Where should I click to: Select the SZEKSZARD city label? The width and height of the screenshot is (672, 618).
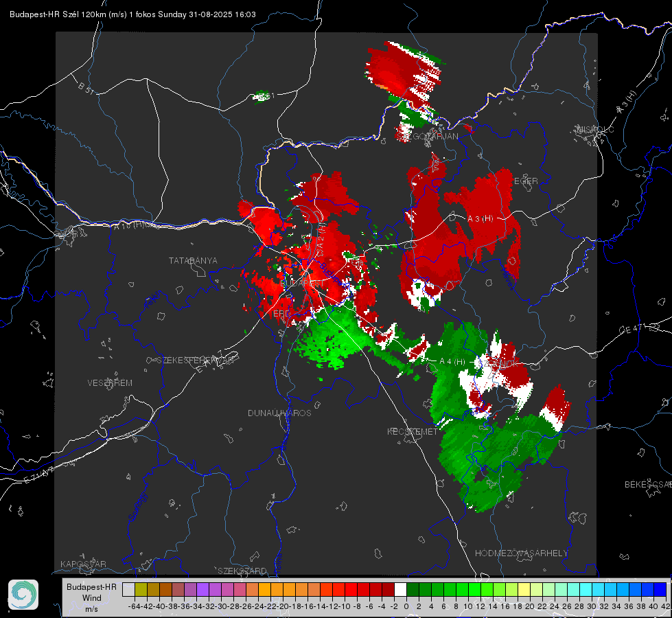coord(242,571)
